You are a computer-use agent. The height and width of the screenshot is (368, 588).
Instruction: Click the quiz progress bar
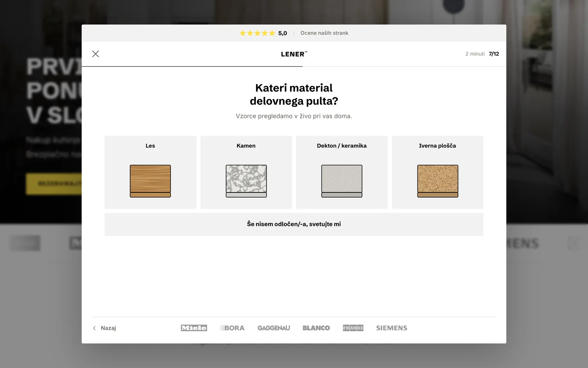coord(294,66)
